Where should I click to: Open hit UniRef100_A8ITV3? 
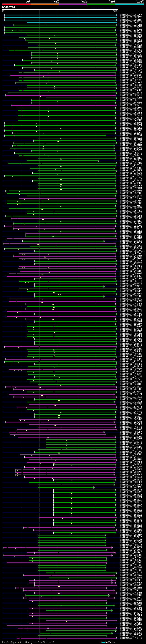pyautogui.click(x=131, y=17)
